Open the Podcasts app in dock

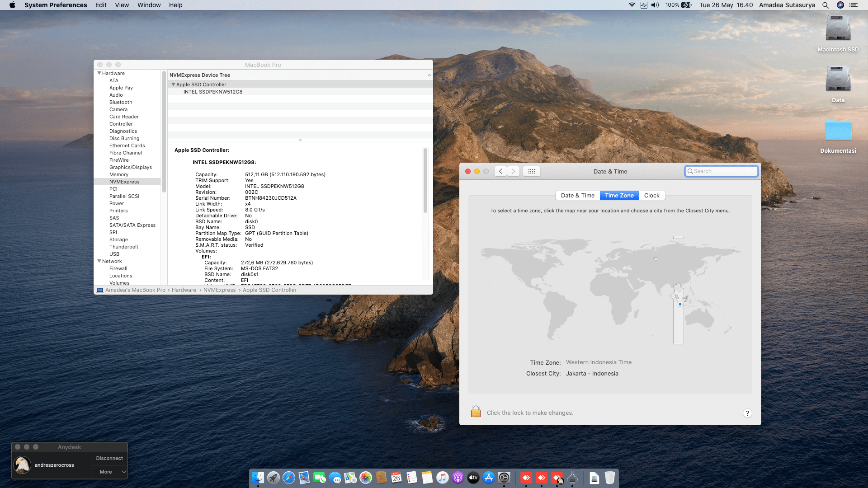(458, 478)
